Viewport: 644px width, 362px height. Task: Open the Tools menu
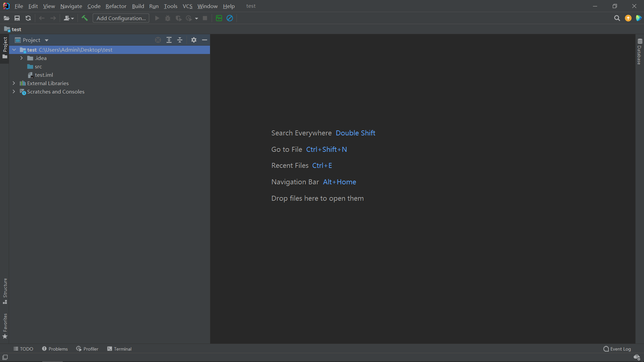170,6
